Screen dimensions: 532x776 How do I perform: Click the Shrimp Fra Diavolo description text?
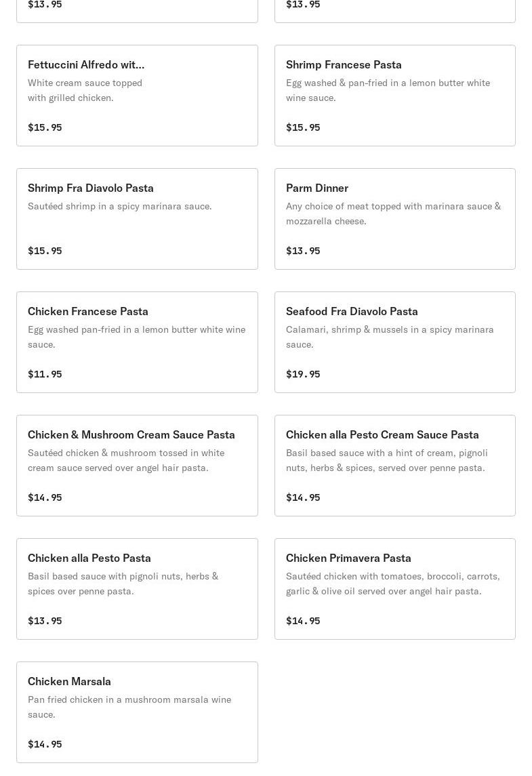tap(119, 206)
